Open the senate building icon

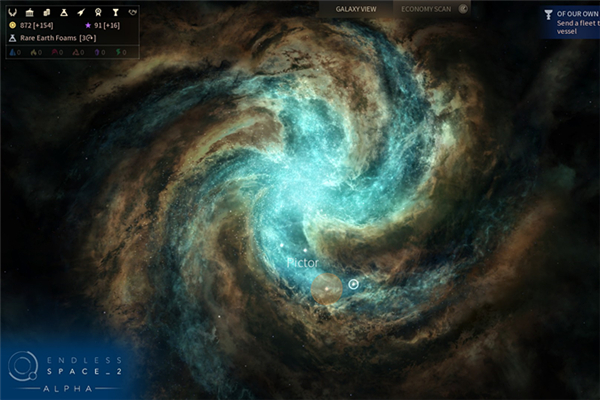pyautogui.click(x=29, y=13)
